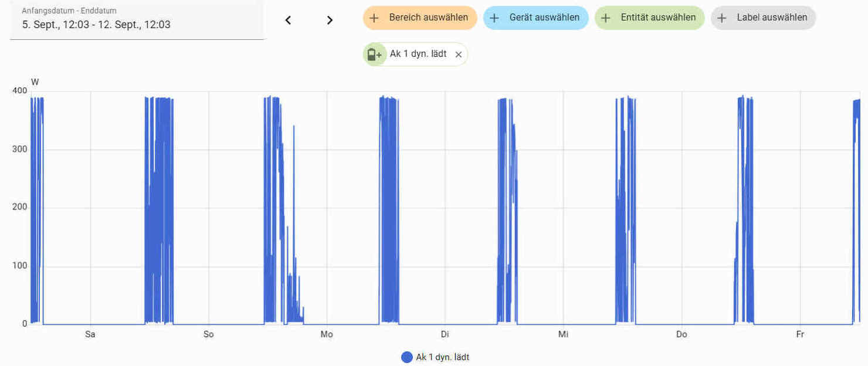Open the 'Entität auswählen' entity picker
Viewport: 868px width, 366px height.
(x=658, y=18)
